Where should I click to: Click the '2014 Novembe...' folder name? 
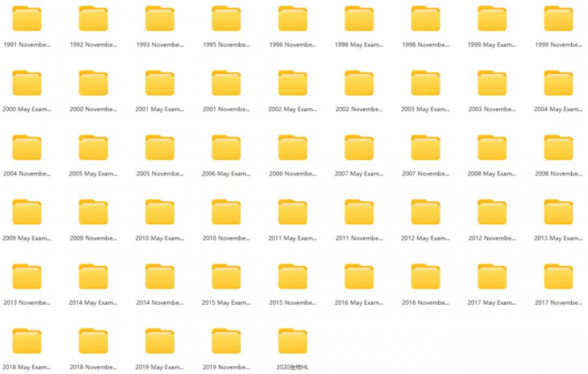pos(159,303)
